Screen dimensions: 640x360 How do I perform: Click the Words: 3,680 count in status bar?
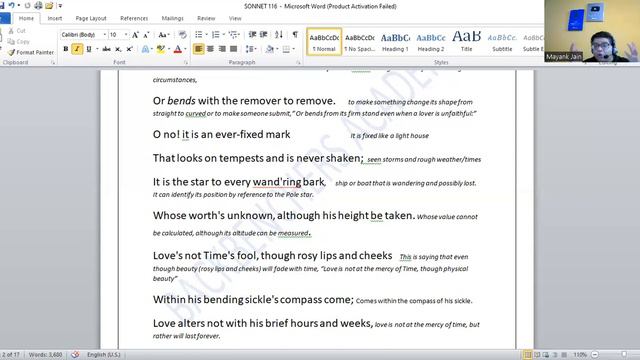(45, 355)
